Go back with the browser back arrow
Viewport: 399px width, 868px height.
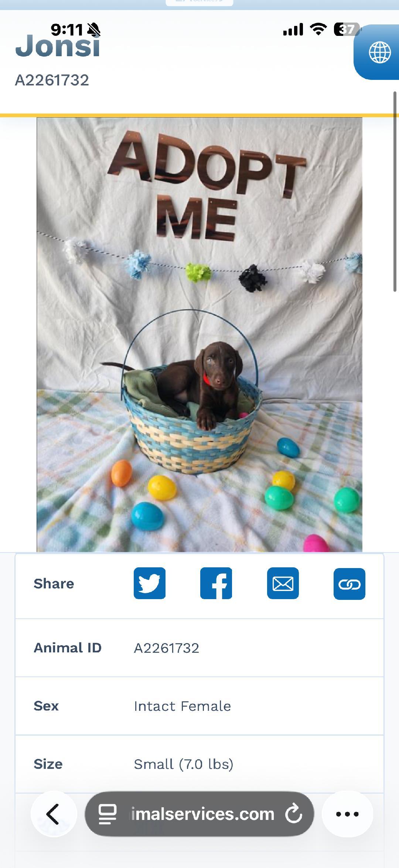[54, 814]
